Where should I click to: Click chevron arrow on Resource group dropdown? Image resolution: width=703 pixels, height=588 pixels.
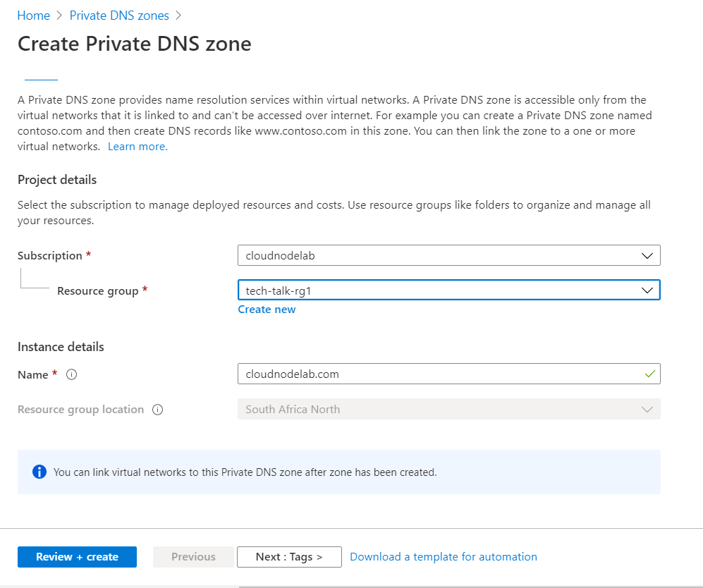click(647, 290)
